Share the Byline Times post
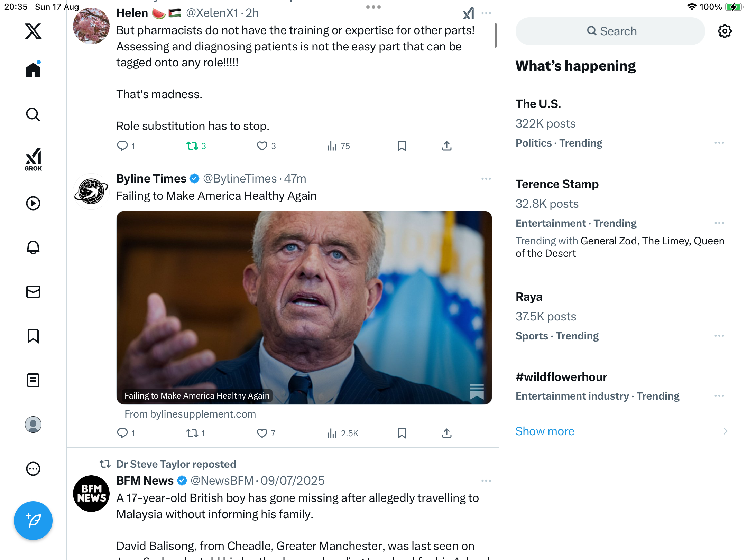747x560 pixels. tap(447, 433)
